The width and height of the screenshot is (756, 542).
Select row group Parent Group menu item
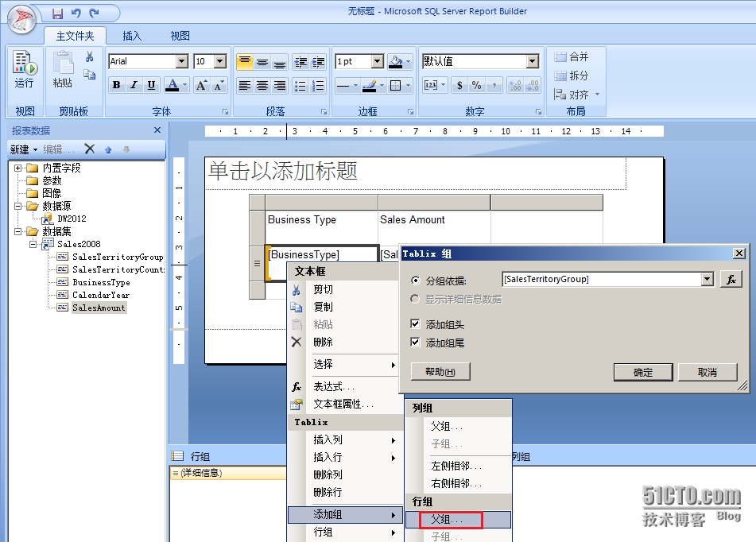click(458, 519)
